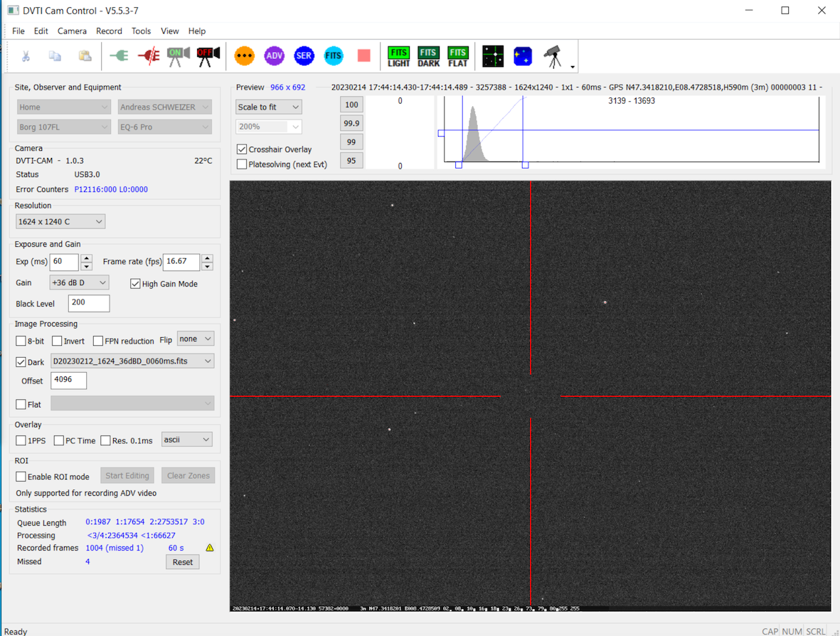Click the FITS DARK toolbar icon
840x636 pixels.
click(428, 56)
